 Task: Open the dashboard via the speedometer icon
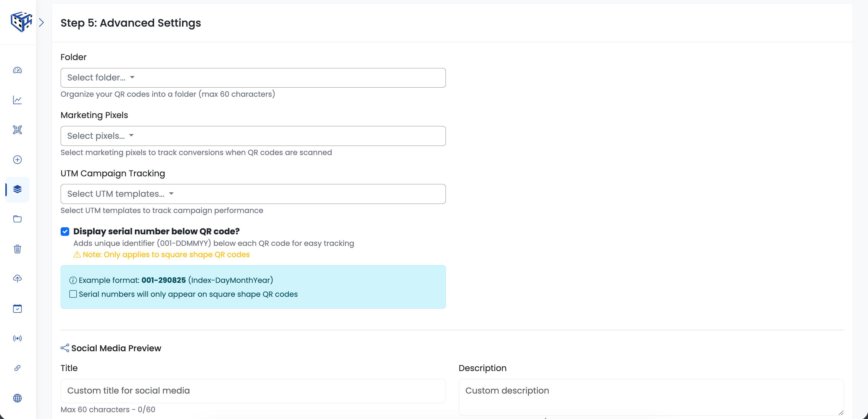pyautogui.click(x=17, y=70)
